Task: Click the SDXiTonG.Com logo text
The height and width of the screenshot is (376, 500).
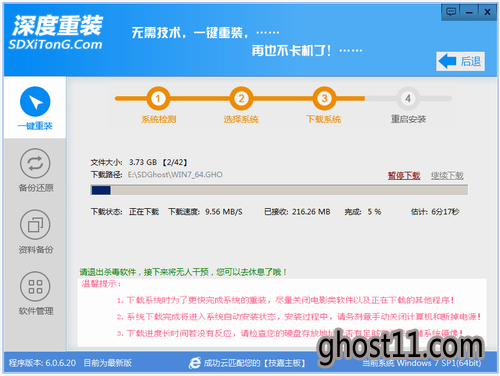Action: coord(55,44)
